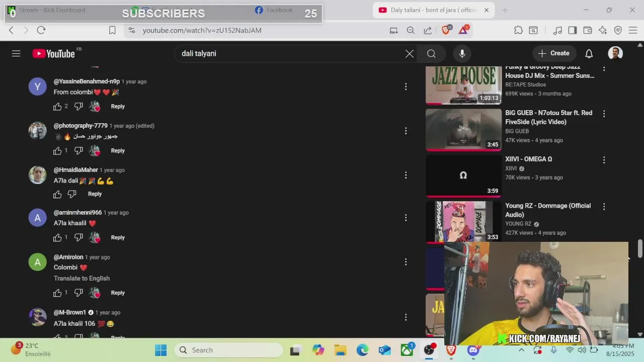Like the comment by @YassineBenahmed-n9p
The height and width of the screenshot is (362, 644).
click(x=57, y=106)
